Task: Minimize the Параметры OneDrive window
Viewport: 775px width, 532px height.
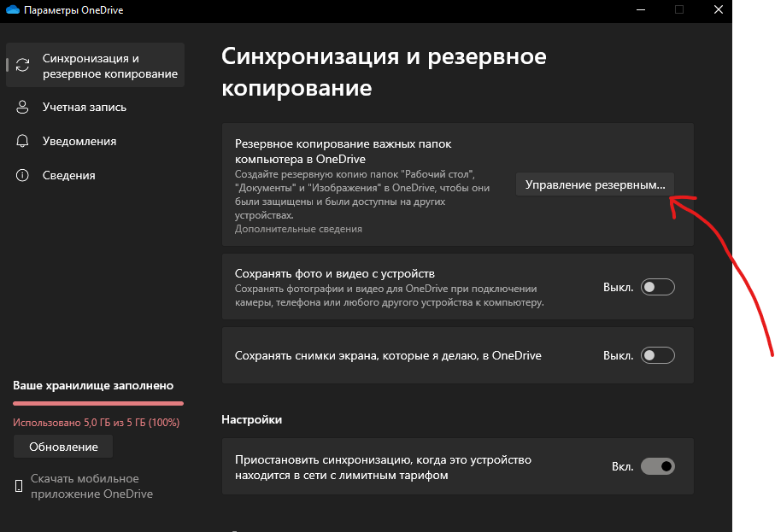Action: (641, 10)
